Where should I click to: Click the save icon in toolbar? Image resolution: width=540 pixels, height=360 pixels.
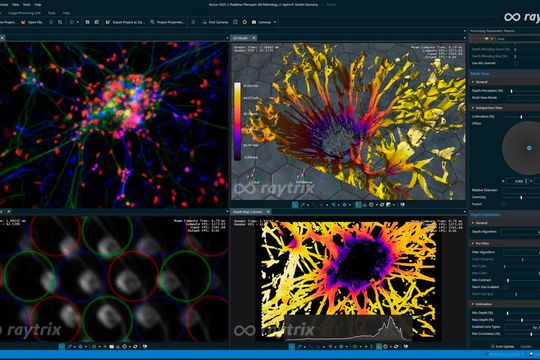[x=87, y=22]
